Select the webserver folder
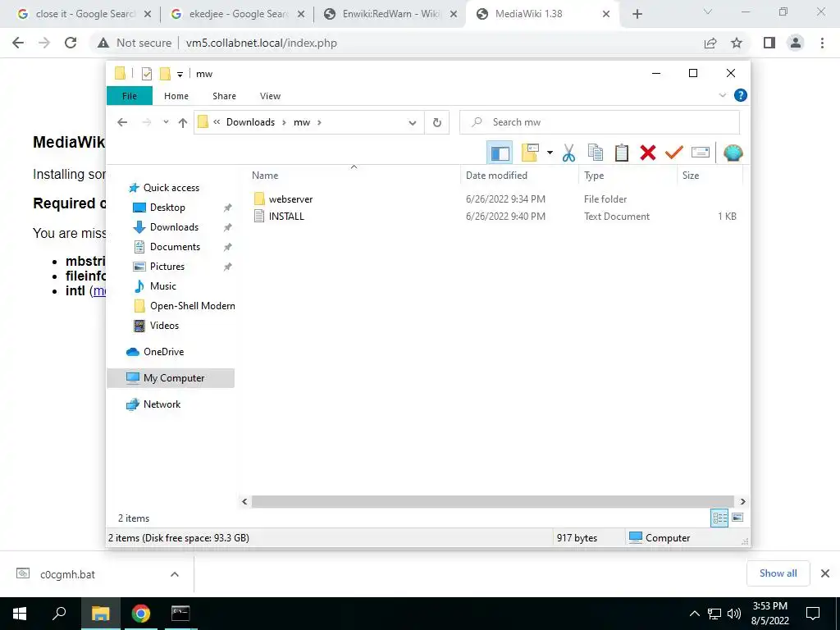840x630 pixels. click(291, 199)
